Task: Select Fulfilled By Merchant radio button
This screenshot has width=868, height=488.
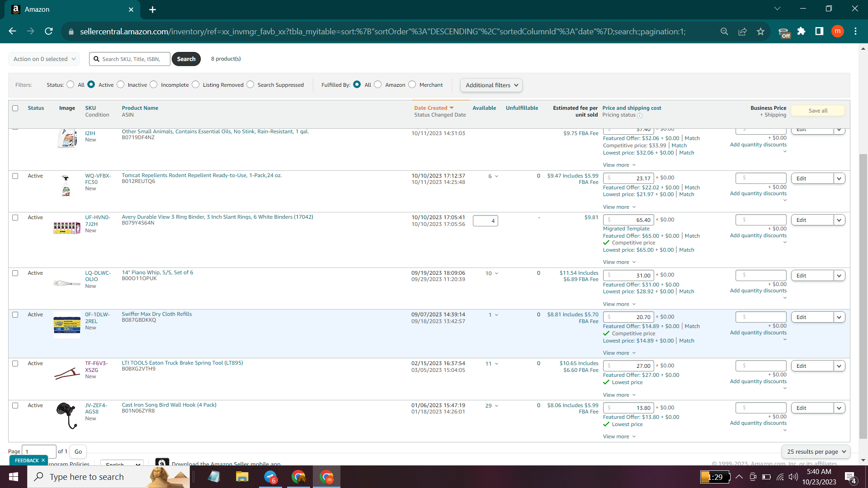Action: pyautogui.click(x=412, y=84)
